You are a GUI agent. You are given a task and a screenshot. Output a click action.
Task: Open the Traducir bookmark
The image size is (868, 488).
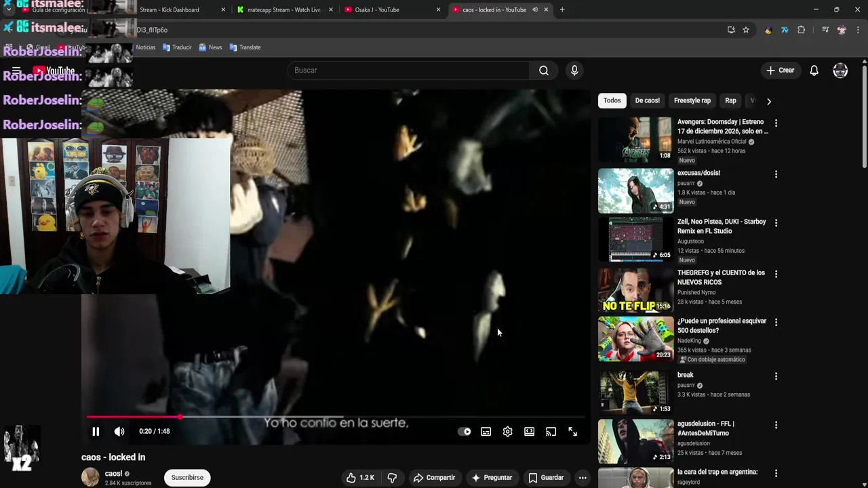pyautogui.click(x=178, y=47)
